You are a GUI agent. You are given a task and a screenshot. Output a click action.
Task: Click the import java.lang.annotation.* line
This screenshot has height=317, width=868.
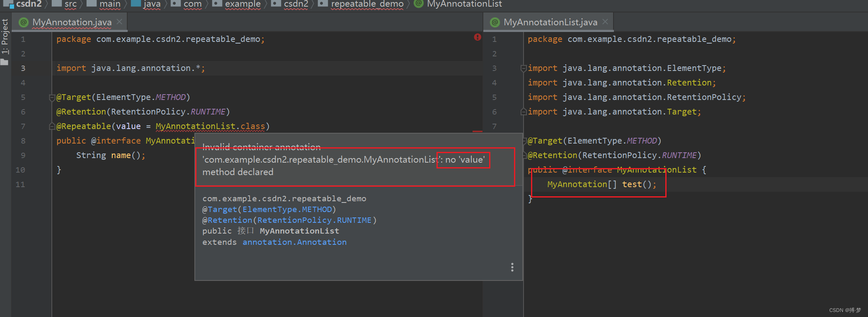point(131,68)
